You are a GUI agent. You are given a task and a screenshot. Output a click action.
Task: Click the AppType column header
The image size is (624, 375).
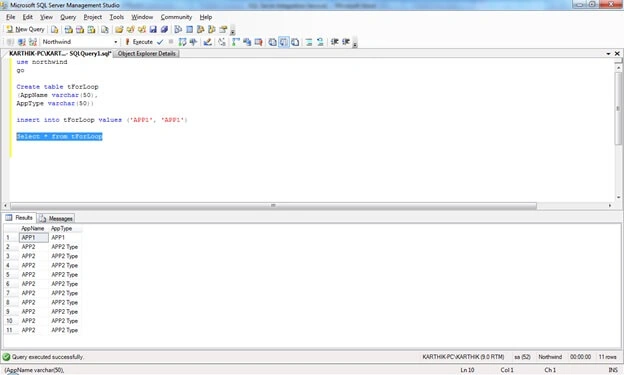click(65, 229)
